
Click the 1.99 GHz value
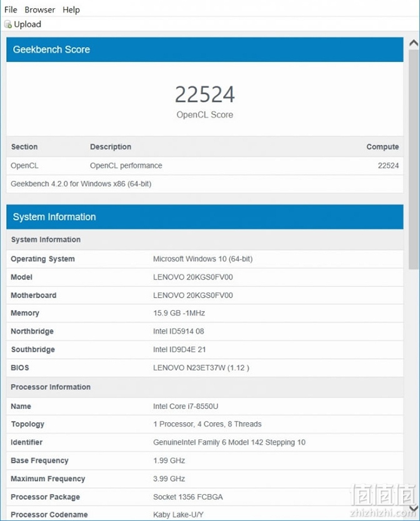tap(169, 460)
